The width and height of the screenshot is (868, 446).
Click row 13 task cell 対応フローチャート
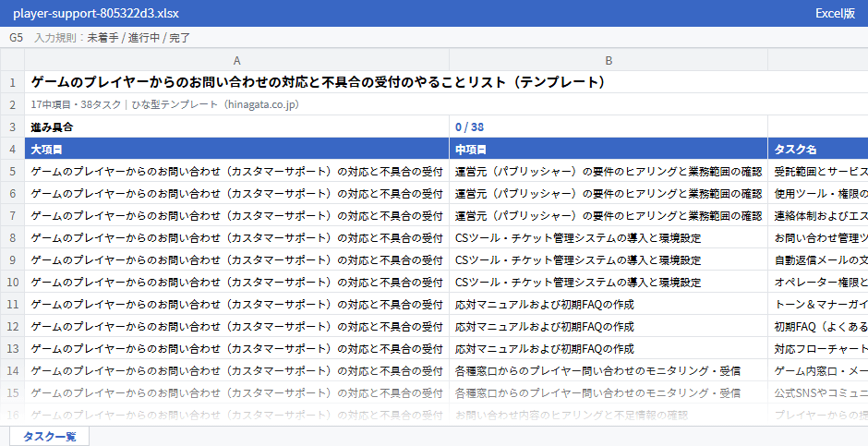click(817, 348)
